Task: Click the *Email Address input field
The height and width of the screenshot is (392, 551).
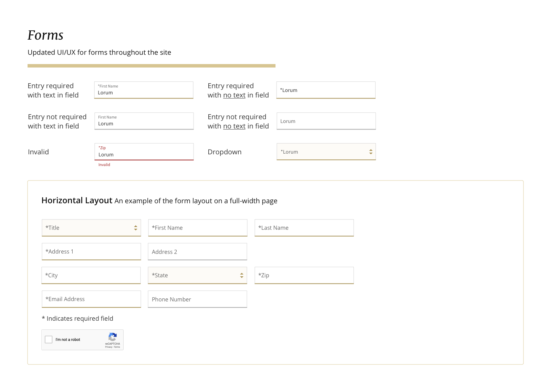Action: (91, 299)
